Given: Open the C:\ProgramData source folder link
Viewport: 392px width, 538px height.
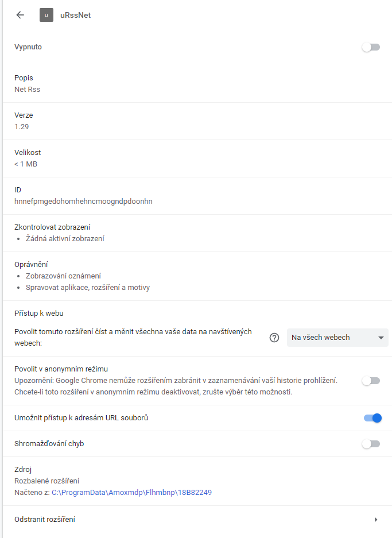Looking at the screenshot, I should (131, 492).
